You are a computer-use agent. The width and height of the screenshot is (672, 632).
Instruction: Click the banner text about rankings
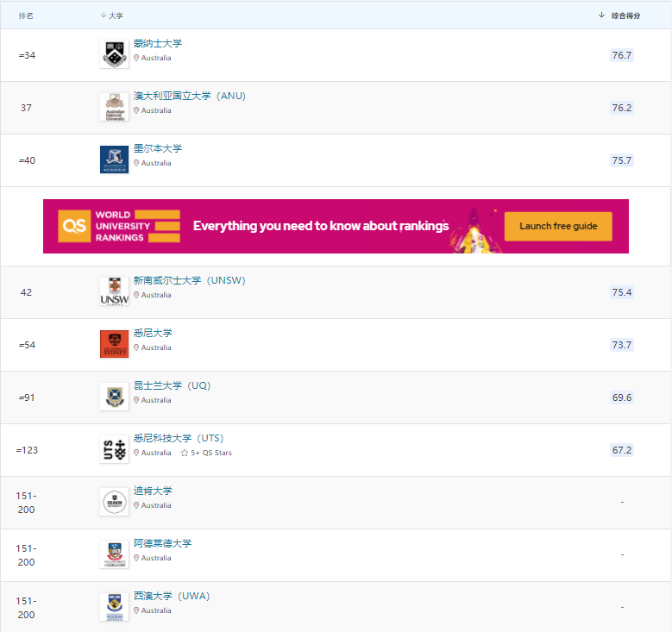tap(321, 226)
